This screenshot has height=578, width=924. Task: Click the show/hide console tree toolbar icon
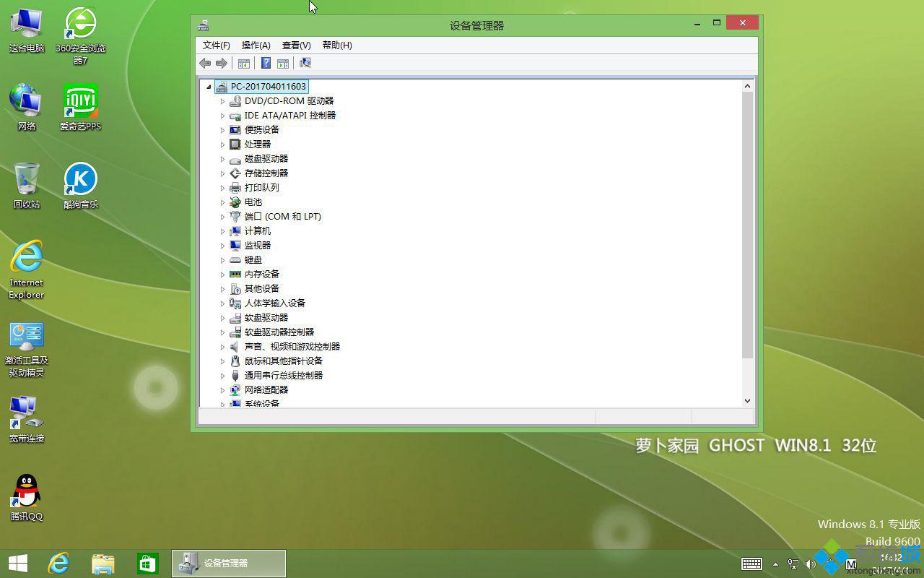coord(244,64)
